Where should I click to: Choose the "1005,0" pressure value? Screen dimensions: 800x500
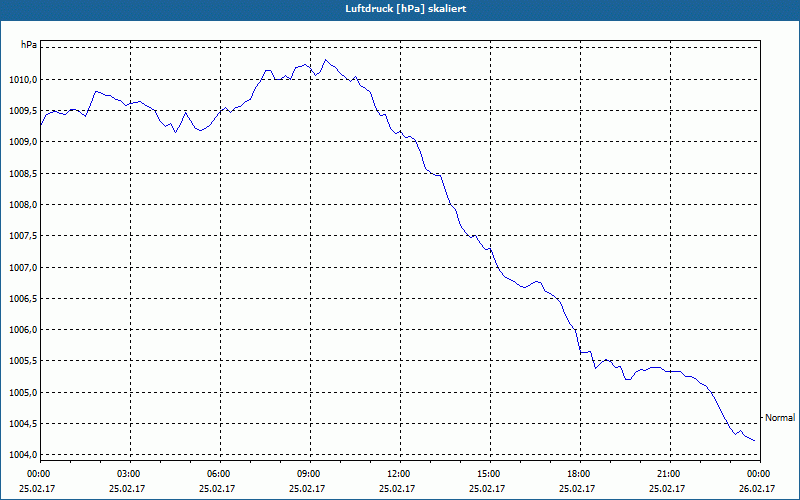pyautogui.click(x=22, y=392)
